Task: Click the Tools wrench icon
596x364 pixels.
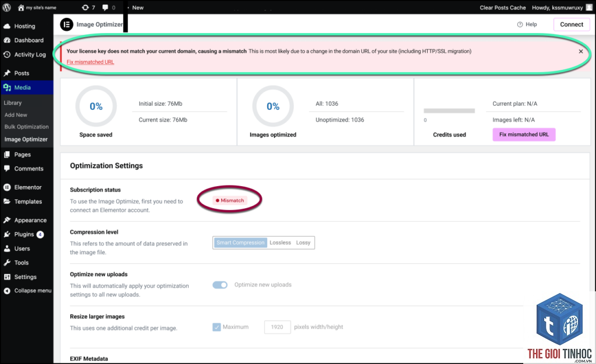Action: 7,263
